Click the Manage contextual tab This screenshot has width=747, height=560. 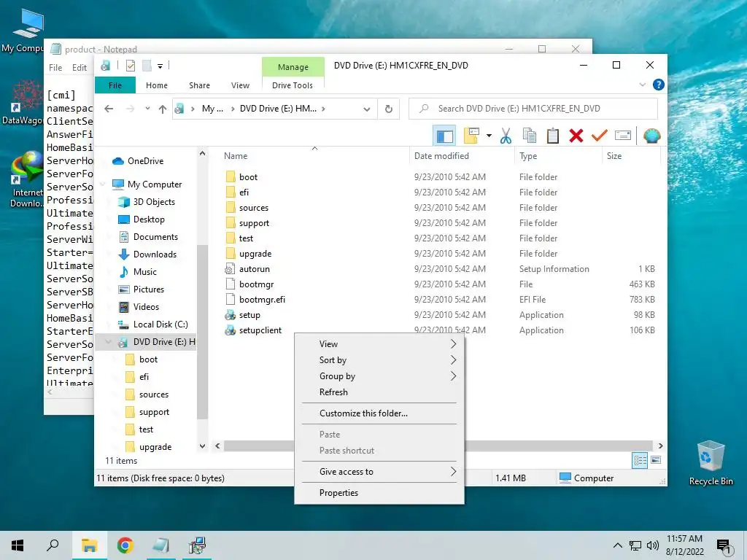pos(293,67)
